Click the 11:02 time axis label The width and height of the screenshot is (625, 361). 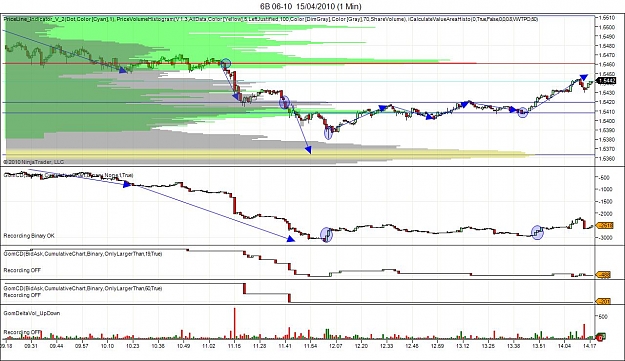tap(209, 346)
